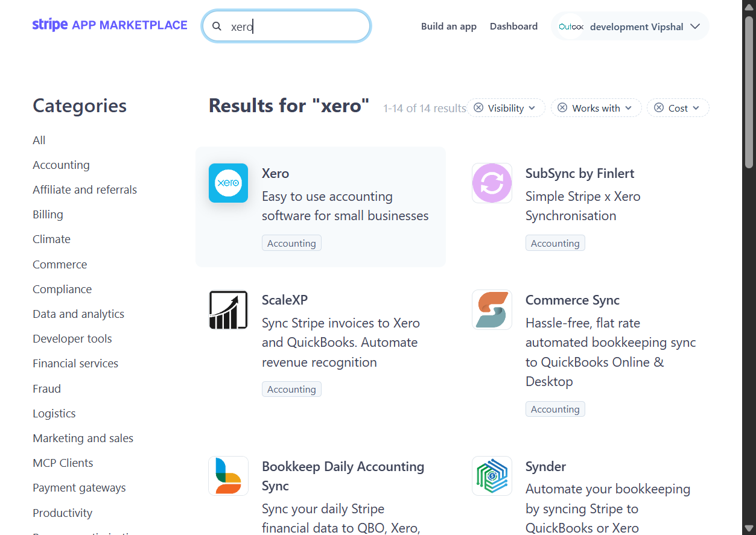Select the All category
Viewport: 756px width, 535px height.
(x=39, y=141)
